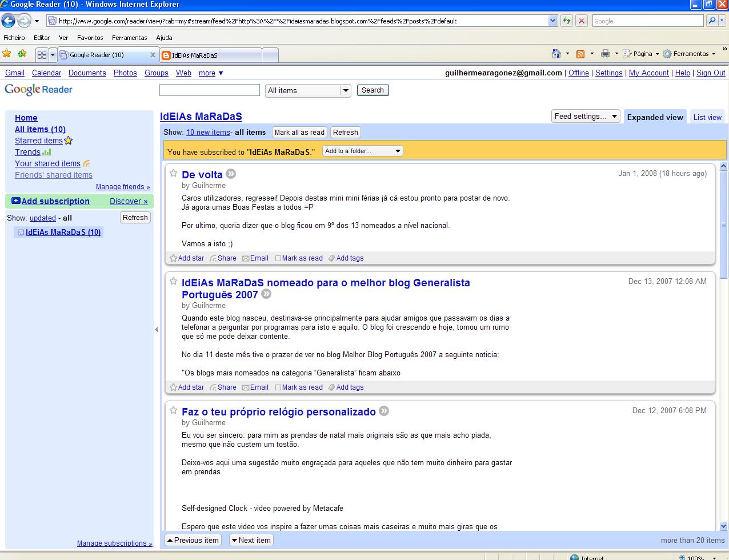Click Add star under 'De volta' post

click(x=187, y=258)
